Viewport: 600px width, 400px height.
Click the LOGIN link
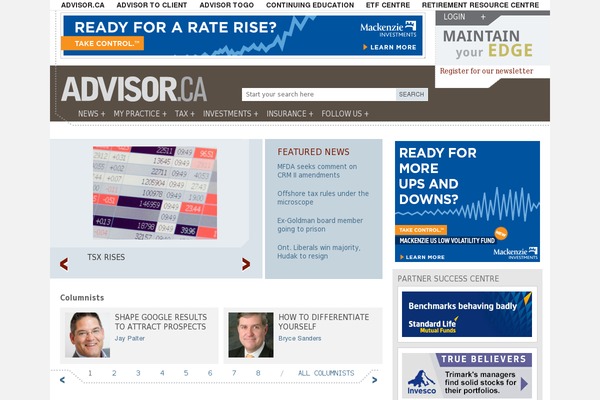point(454,17)
